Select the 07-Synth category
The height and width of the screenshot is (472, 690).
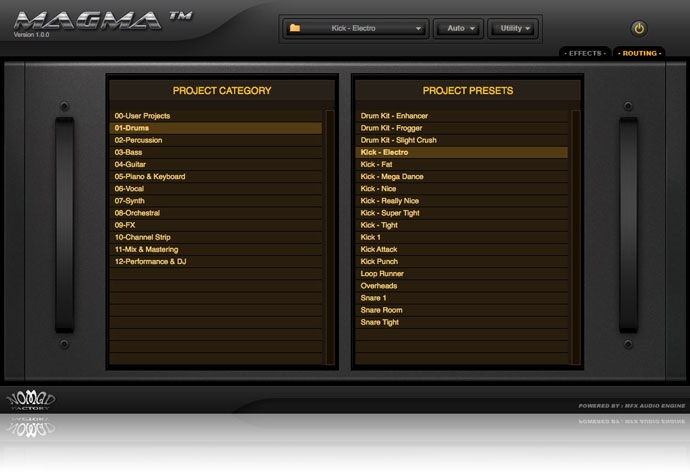pos(129,201)
